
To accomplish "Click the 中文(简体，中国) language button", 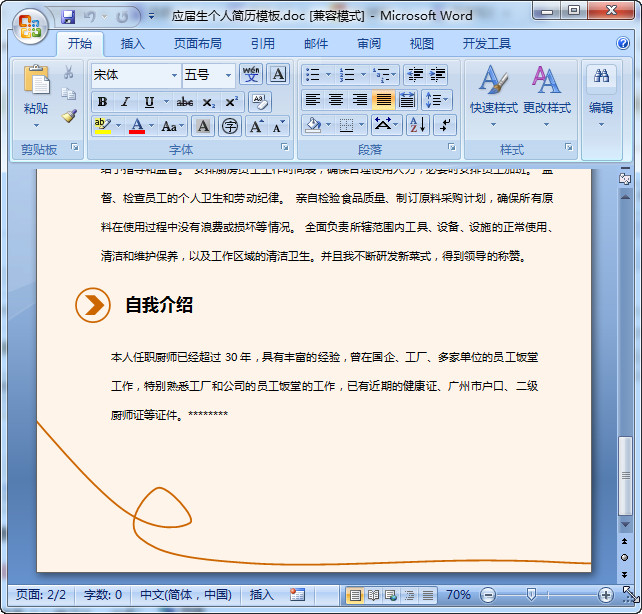I will 186,594.
